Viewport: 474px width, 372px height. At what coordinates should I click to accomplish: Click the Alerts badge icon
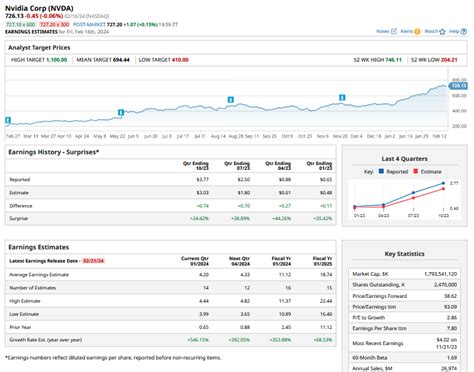click(417, 31)
